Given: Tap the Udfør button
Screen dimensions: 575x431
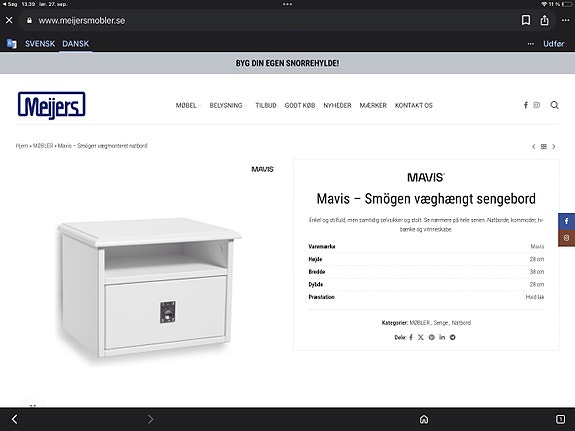Looking at the screenshot, I should point(554,44).
